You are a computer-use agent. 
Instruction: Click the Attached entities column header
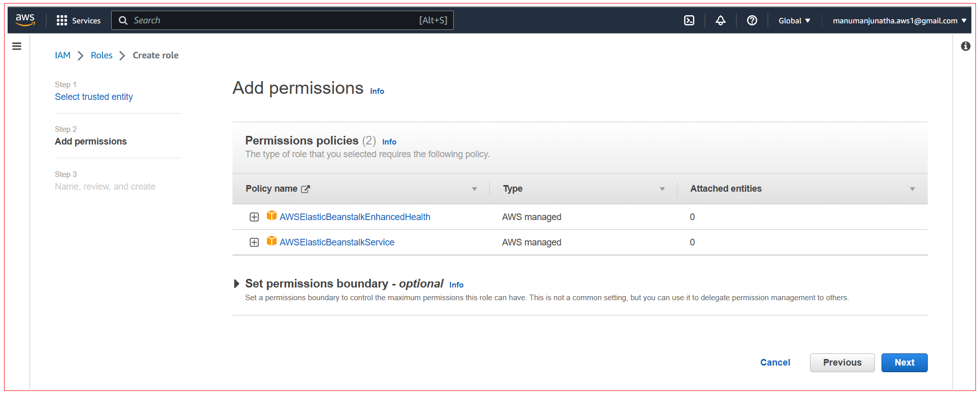tap(726, 189)
